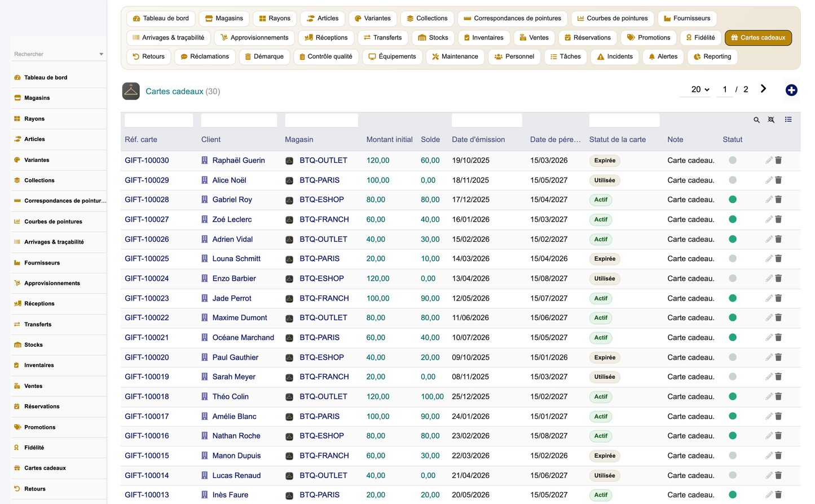Screen dimensions: 815x504
Task: Click the Réf. carte filter input field
Action: tap(159, 120)
